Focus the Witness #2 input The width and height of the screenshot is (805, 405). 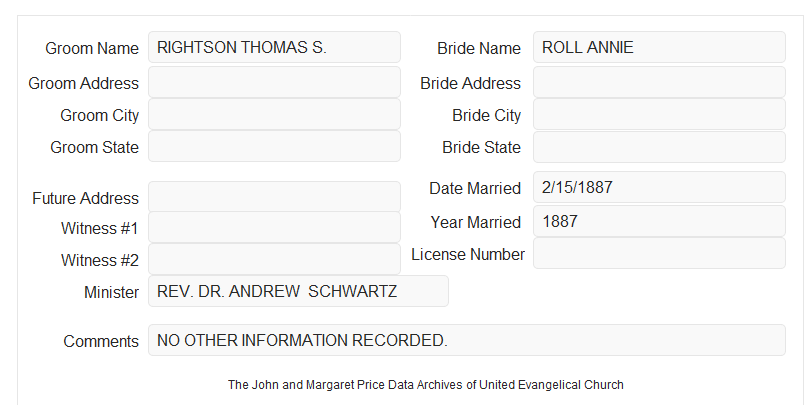274,259
